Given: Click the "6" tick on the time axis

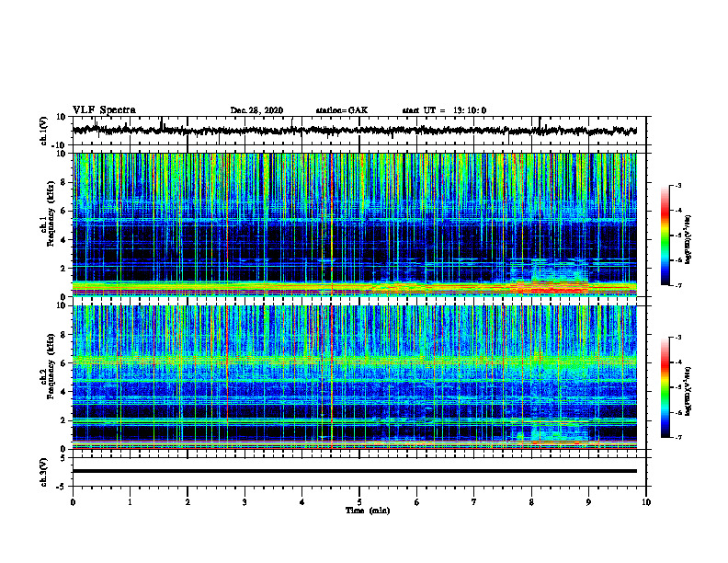Looking at the screenshot, I should click(x=417, y=502).
